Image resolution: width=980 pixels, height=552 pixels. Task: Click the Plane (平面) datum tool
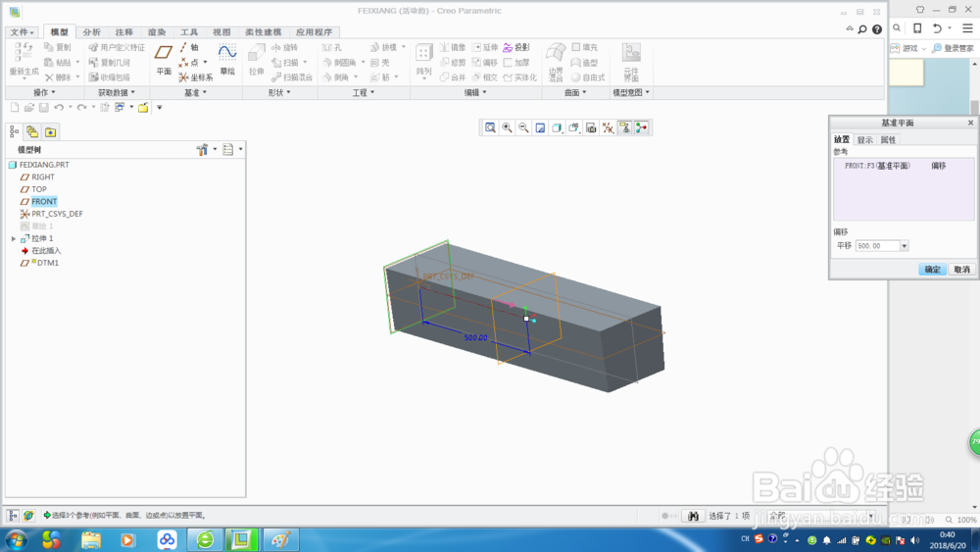coord(164,61)
